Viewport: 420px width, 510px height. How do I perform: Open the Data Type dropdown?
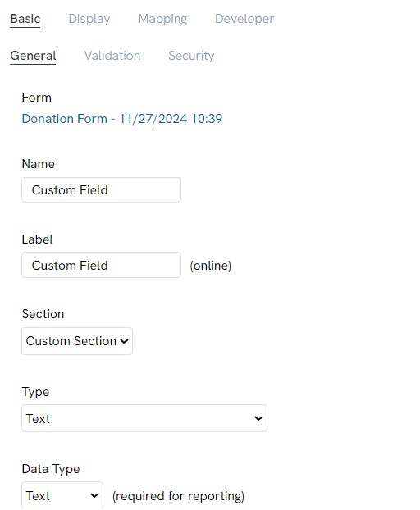click(x=62, y=496)
